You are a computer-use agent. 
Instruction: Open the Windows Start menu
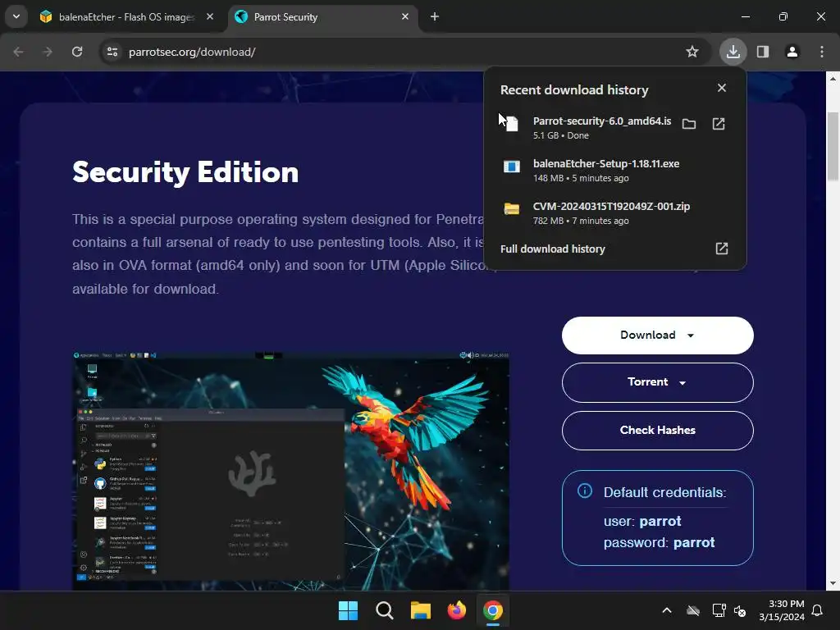point(348,610)
